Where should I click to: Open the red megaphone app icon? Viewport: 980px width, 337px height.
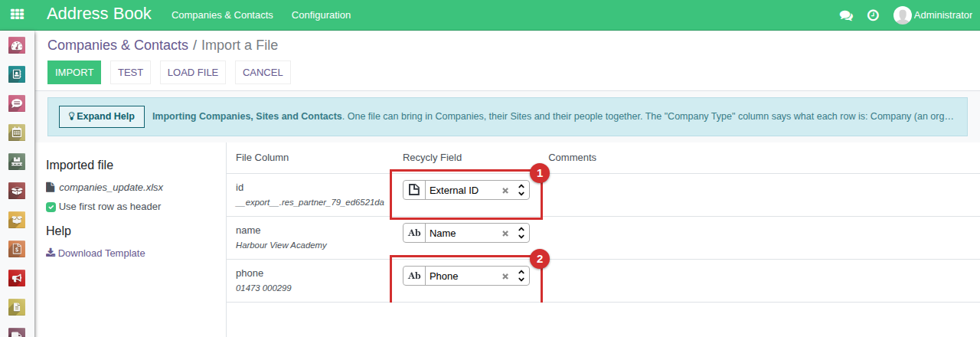tap(17, 278)
